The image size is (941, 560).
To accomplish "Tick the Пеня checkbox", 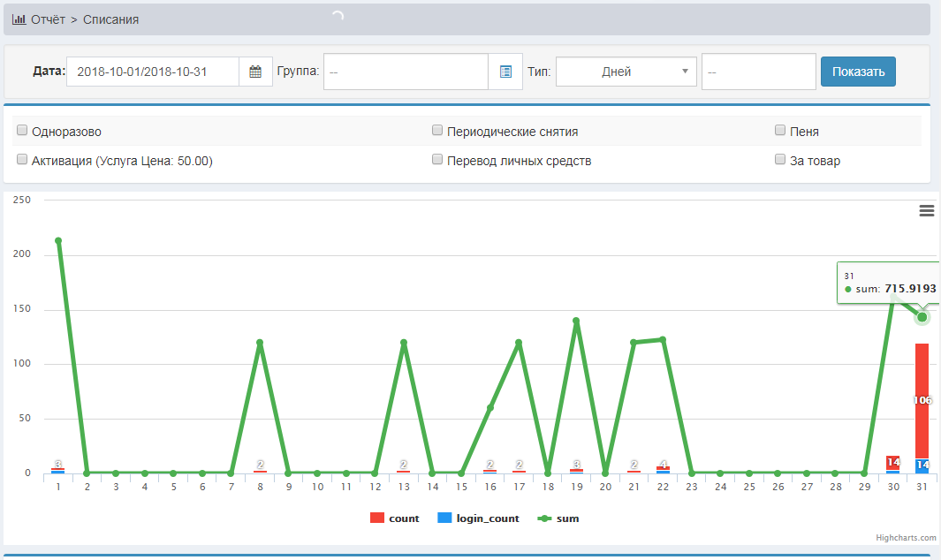I will 780,131.
